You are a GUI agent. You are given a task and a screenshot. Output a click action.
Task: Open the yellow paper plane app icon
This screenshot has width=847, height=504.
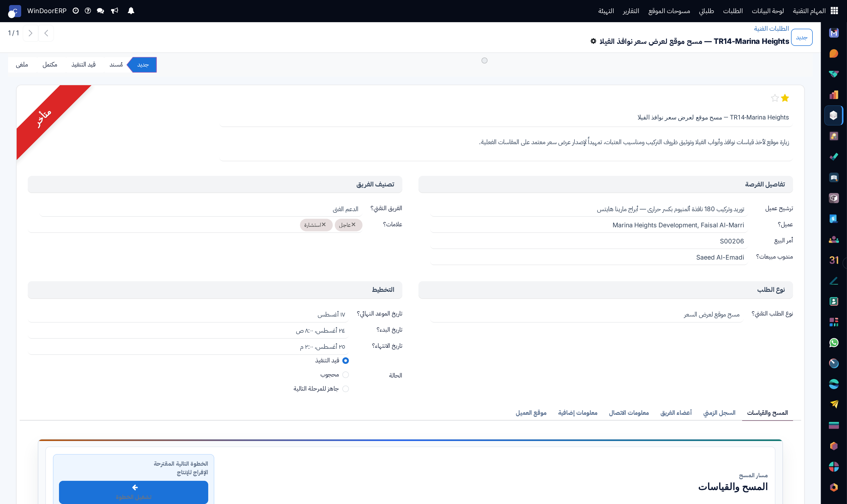[x=834, y=404]
